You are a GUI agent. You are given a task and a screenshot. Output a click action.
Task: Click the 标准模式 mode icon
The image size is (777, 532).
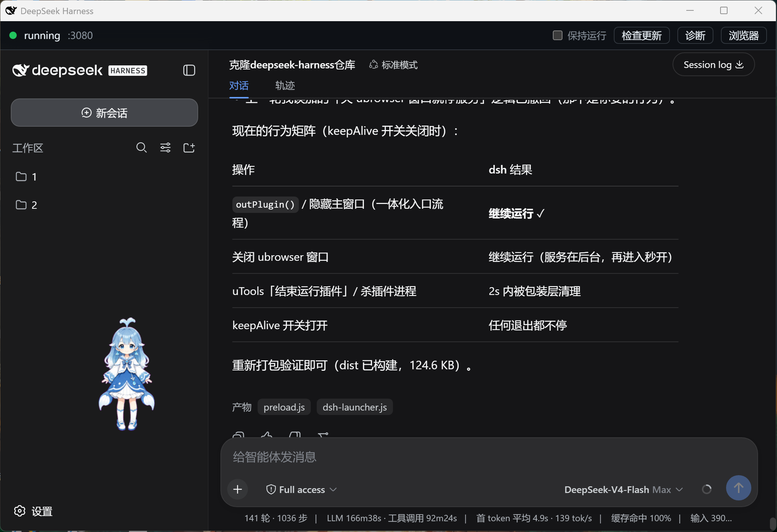coord(373,65)
